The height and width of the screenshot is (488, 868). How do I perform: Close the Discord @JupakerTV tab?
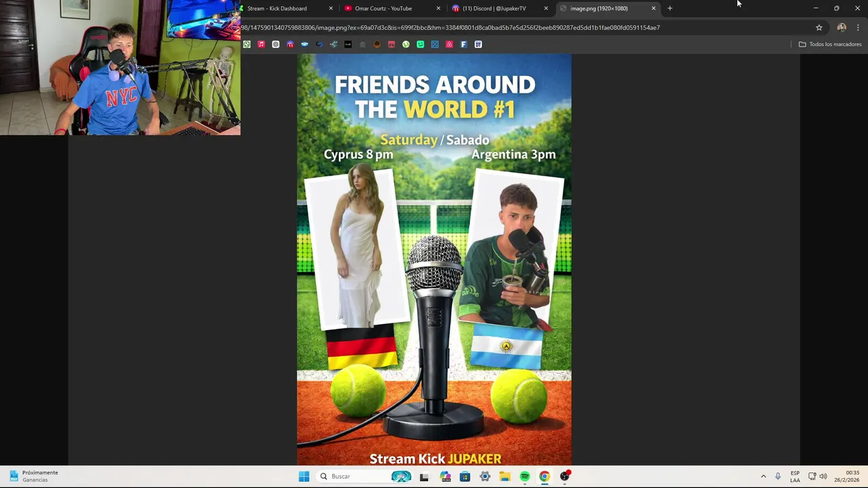(x=546, y=8)
